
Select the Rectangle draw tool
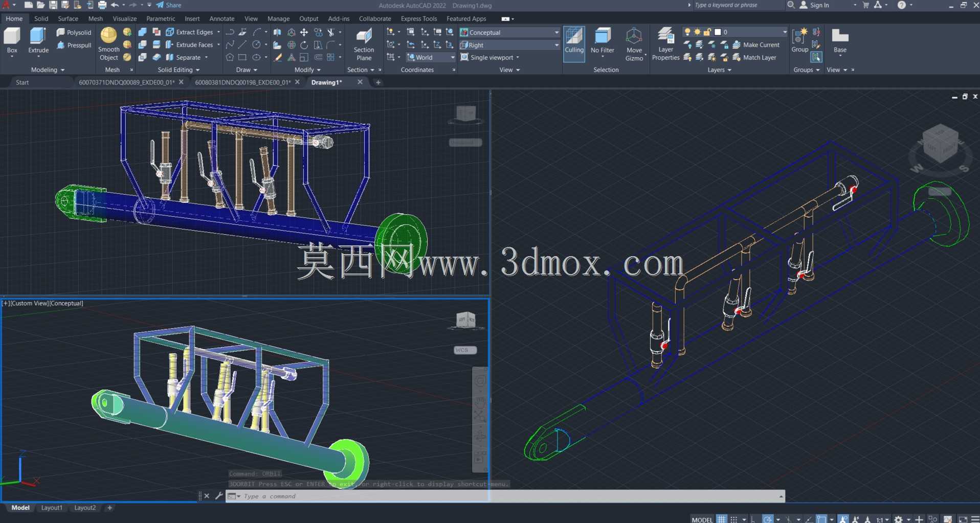242,57
